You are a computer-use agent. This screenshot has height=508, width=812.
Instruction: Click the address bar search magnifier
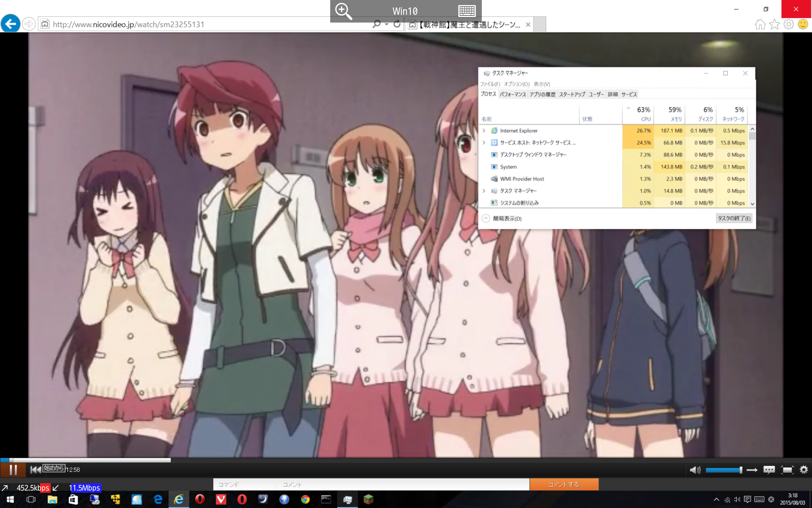click(x=377, y=24)
